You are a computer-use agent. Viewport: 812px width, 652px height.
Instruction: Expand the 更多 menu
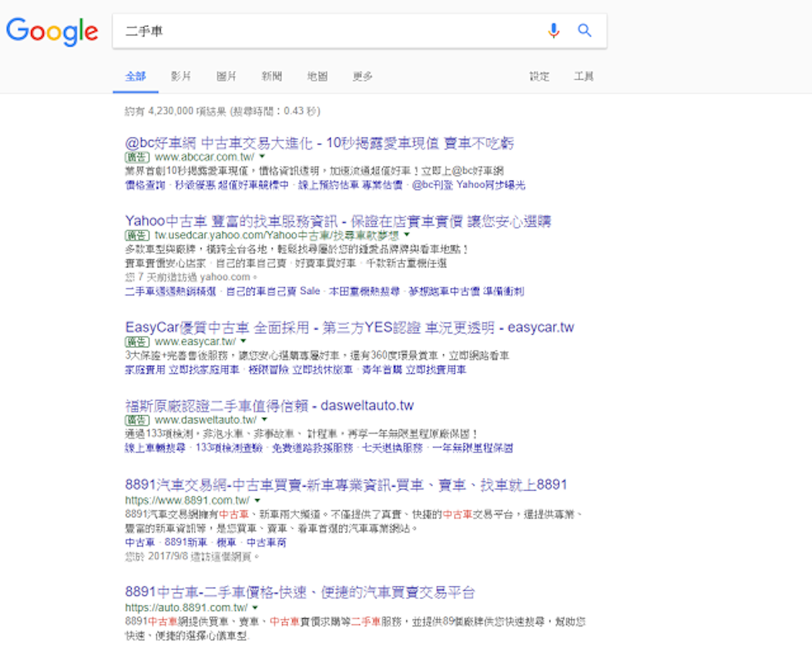[362, 76]
